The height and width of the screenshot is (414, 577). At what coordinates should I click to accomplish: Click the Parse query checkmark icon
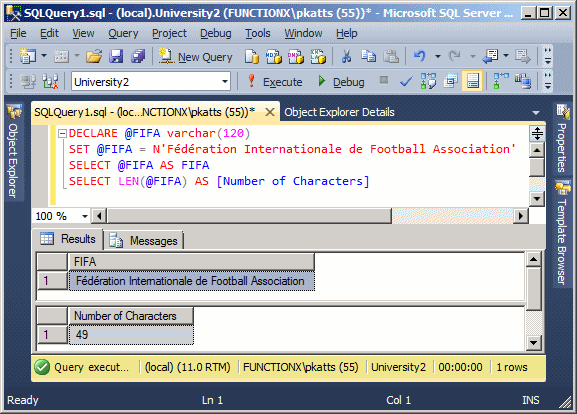pos(406,81)
